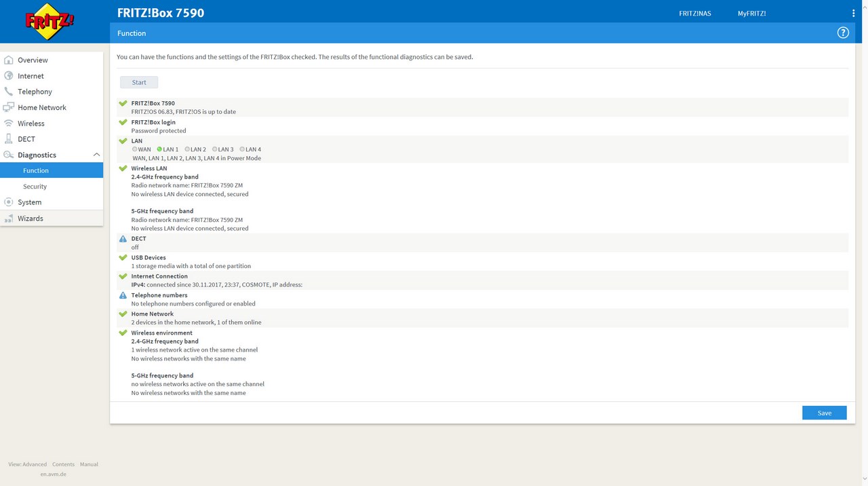
Task: Click the FRITZ! logo
Action: 50,22
